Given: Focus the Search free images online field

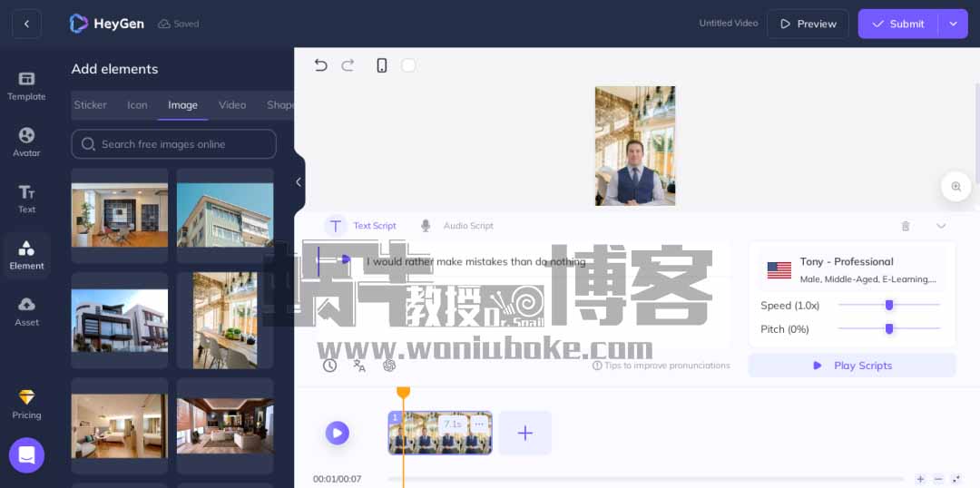Looking at the screenshot, I should tap(173, 144).
